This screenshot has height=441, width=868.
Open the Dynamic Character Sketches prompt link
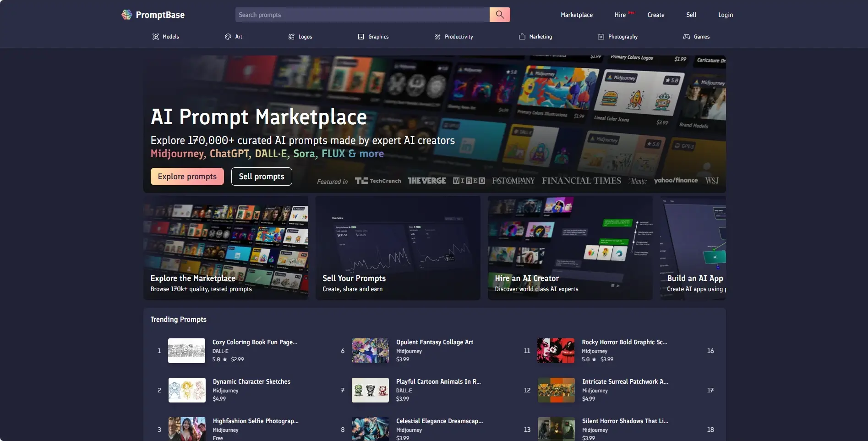point(251,381)
